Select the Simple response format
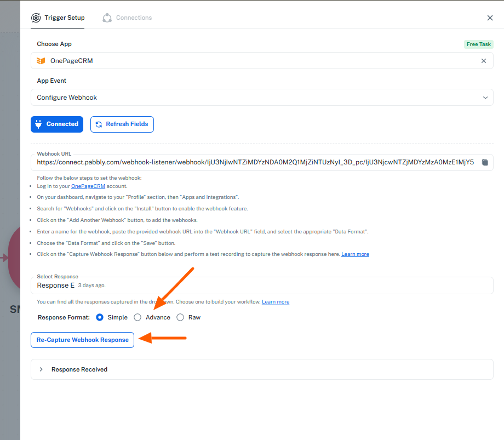The height and width of the screenshot is (440, 504). [x=100, y=317]
